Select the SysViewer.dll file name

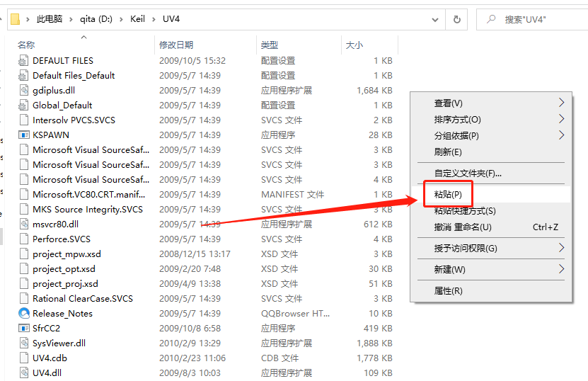59,343
